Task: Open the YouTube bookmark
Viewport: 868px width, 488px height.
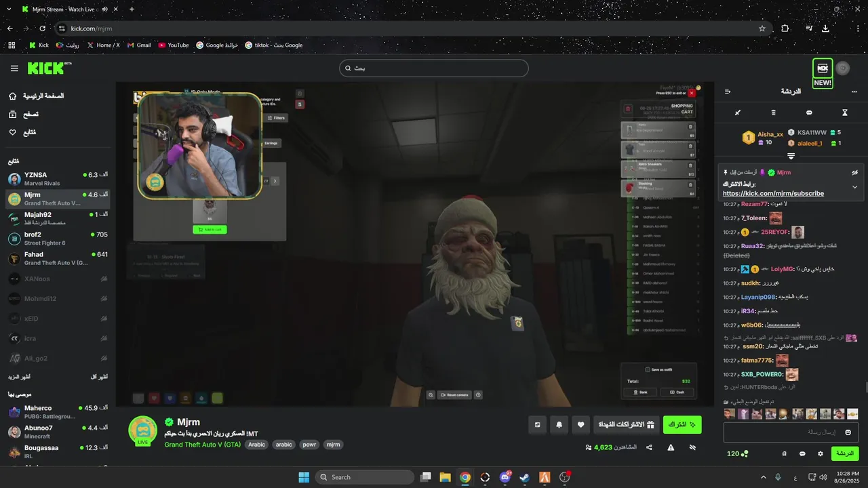Action: pyautogui.click(x=173, y=45)
